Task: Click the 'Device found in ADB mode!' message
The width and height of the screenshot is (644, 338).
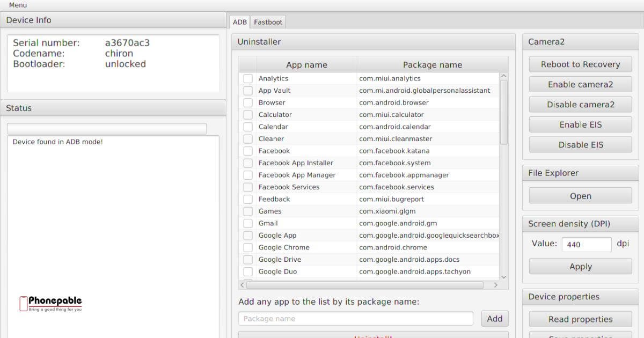Action: coord(57,142)
